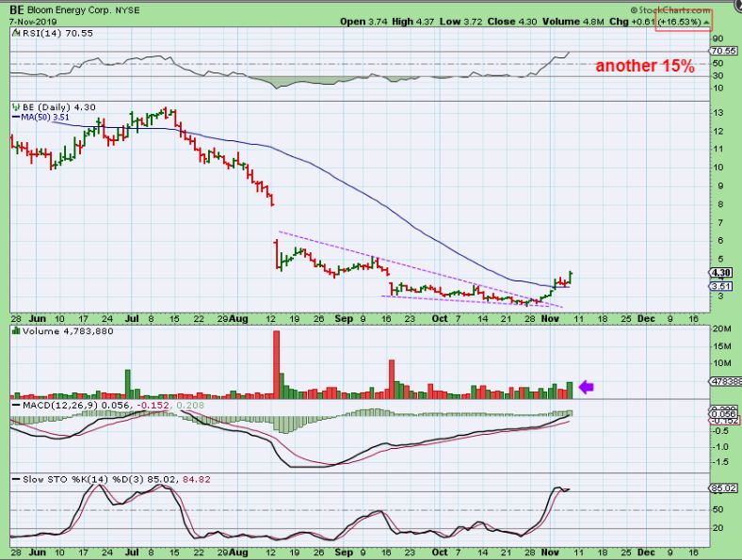Click the 85.02 stochastic value tag
The height and width of the screenshot is (560, 742).
tap(723, 488)
